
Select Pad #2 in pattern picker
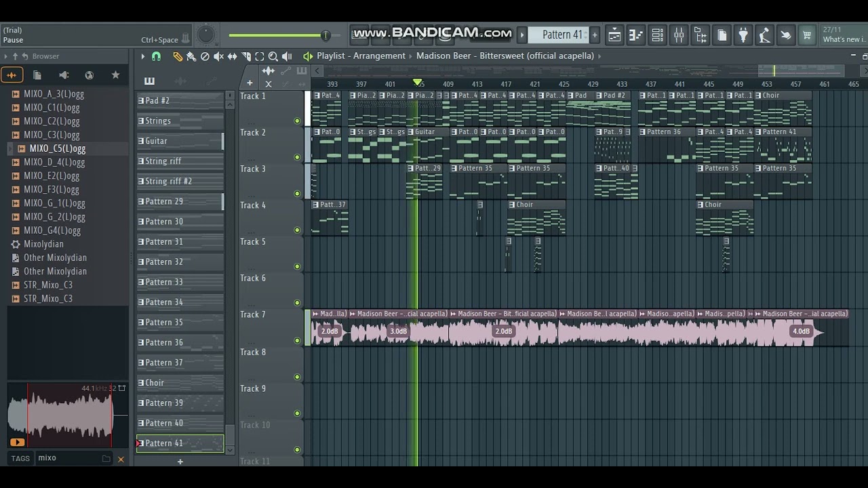pyautogui.click(x=180, y=100)
